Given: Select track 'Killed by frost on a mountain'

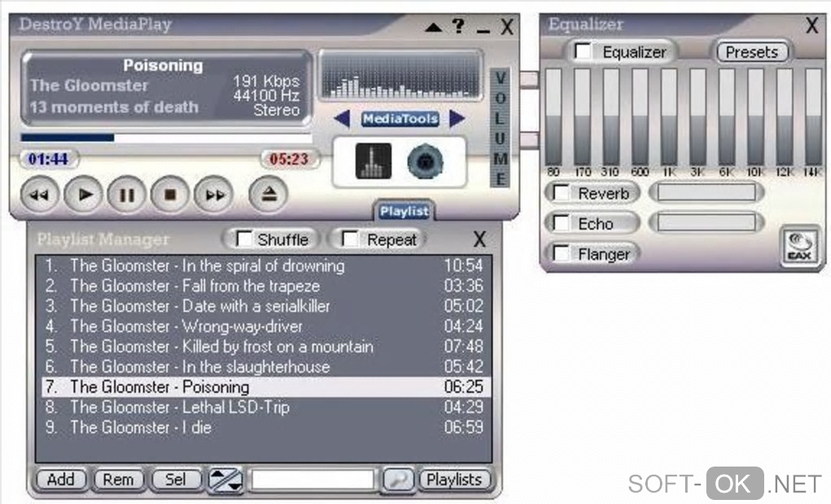Looking at the screenshot, I should (265, 346).
